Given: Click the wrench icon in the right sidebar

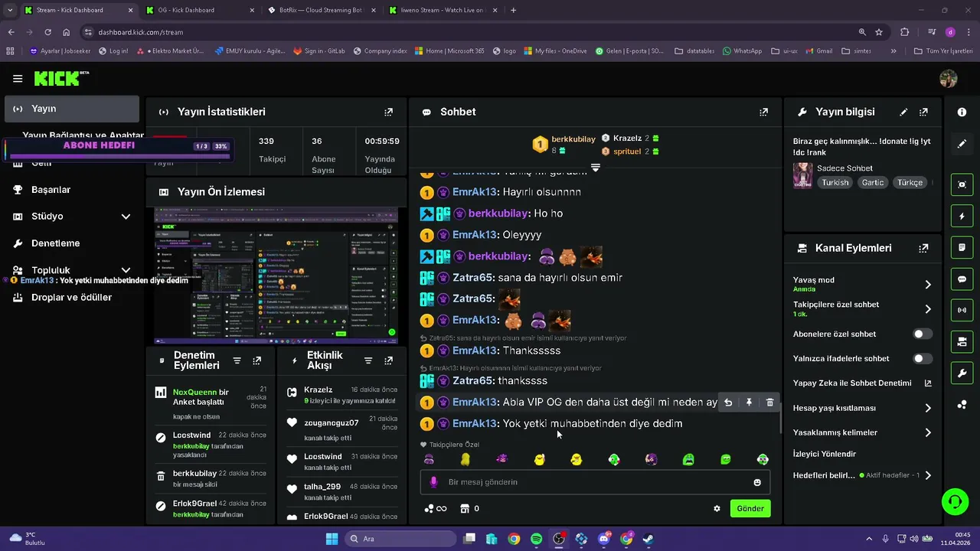Looking at the screenshot, I should coord(962,373).
